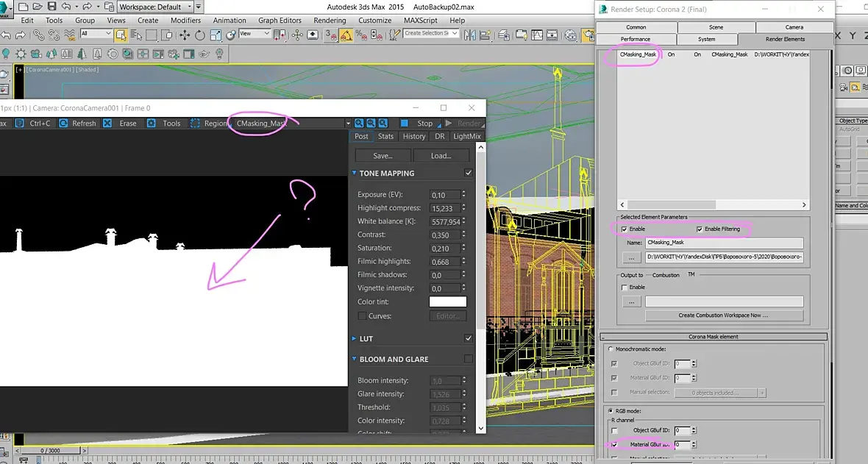
Task: Click zoom in icon in frame buffer
Action: [x=359, y=123]
